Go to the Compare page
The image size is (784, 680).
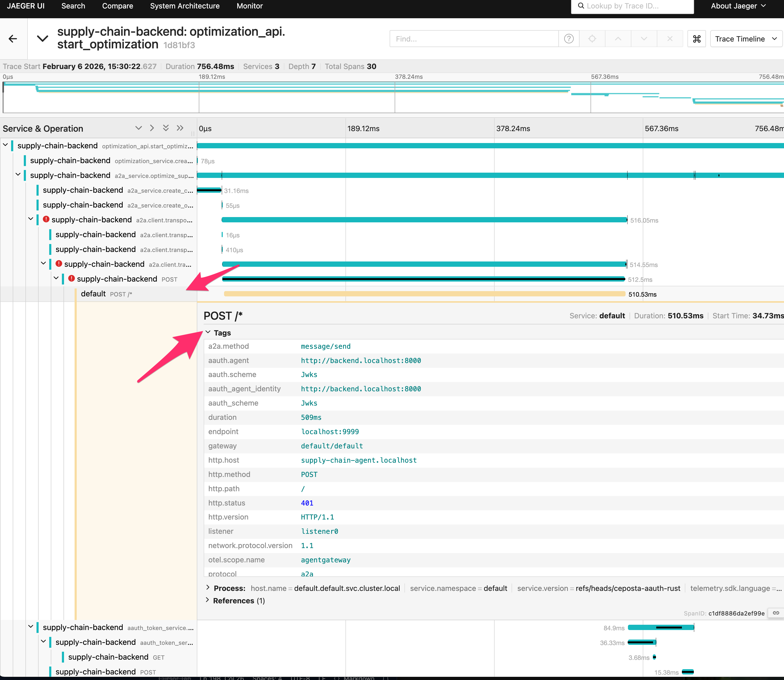117,6
